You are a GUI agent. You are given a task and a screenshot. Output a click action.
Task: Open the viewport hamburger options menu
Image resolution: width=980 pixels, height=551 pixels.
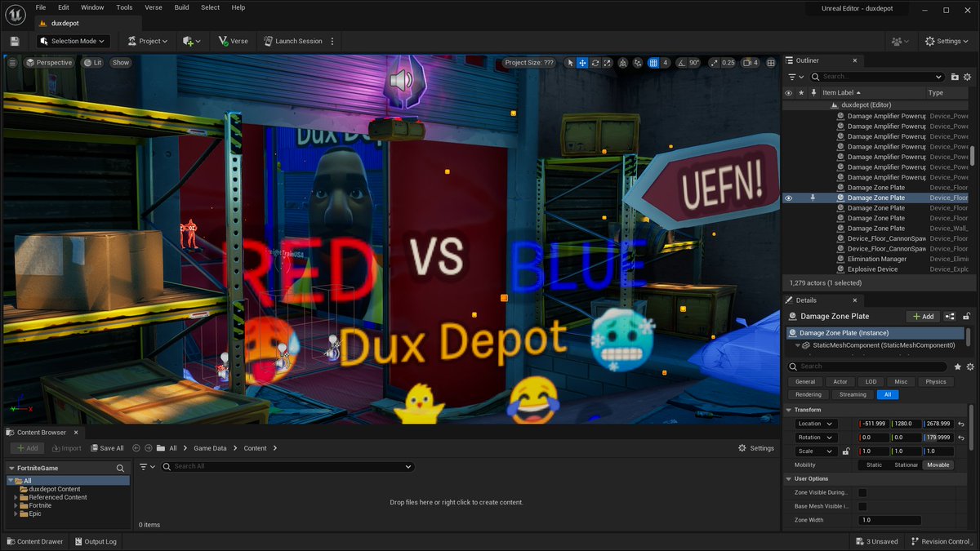[12, 62]
